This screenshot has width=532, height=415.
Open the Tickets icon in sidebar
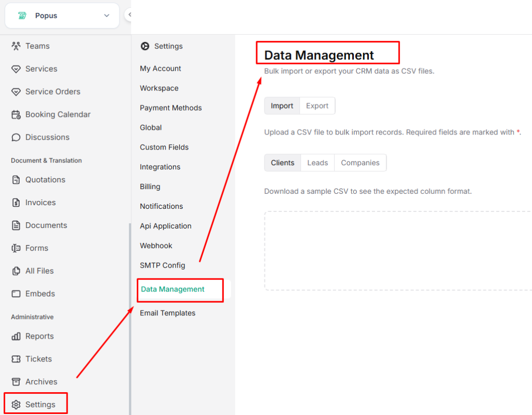point(16,359)
